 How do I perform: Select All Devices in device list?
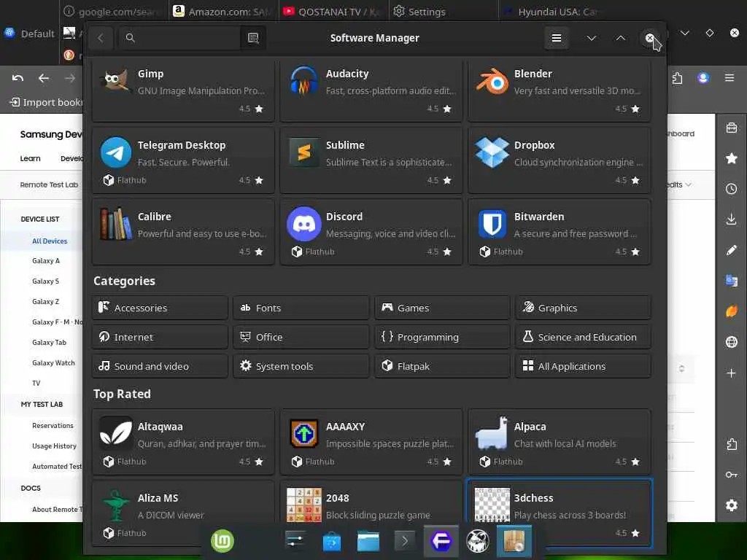(50, 241)
